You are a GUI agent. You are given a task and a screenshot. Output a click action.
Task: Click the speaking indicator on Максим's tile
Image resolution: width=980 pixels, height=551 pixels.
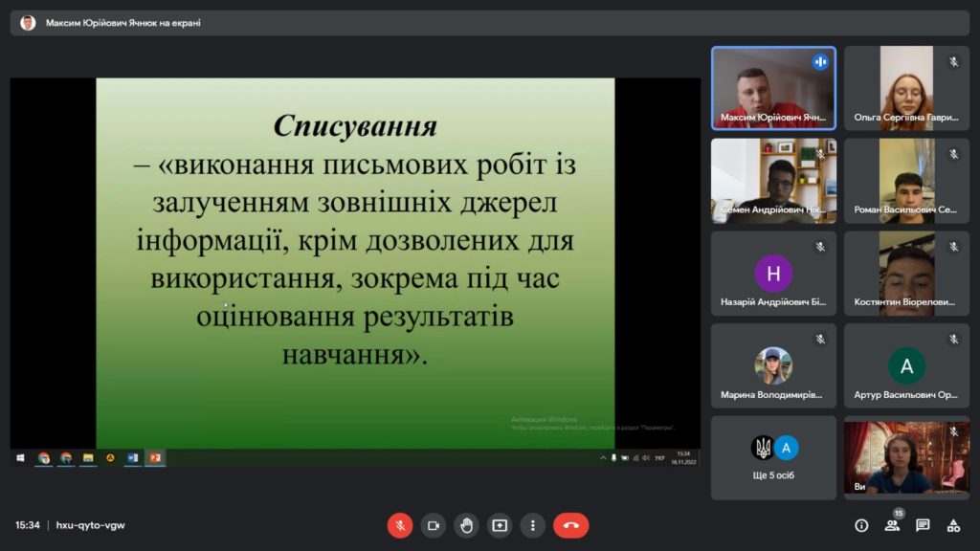tap(820, 62)
